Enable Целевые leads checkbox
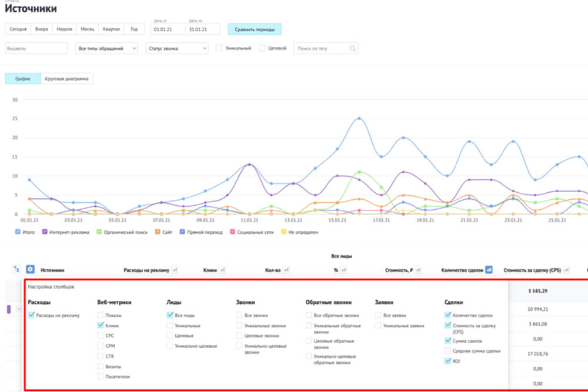 click(170, 336)
